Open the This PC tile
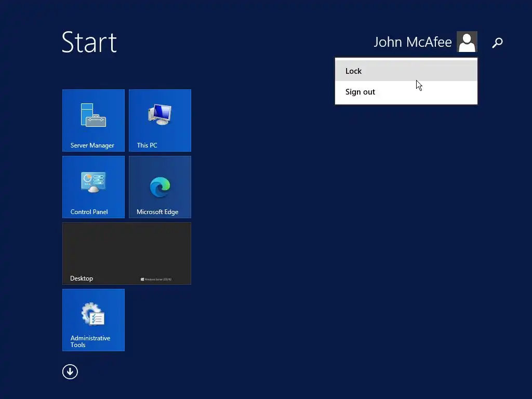 point(160,121)
